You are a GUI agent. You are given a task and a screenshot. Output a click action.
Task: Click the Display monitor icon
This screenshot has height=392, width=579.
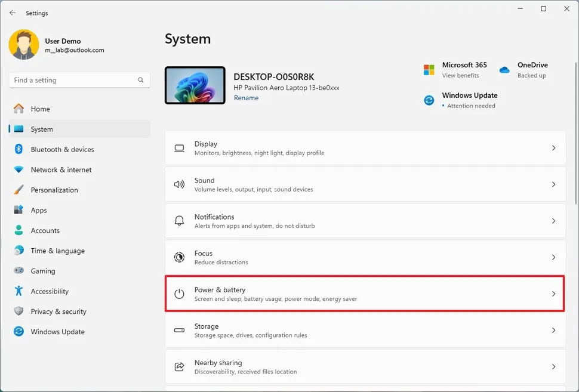(x=179, y=147)
